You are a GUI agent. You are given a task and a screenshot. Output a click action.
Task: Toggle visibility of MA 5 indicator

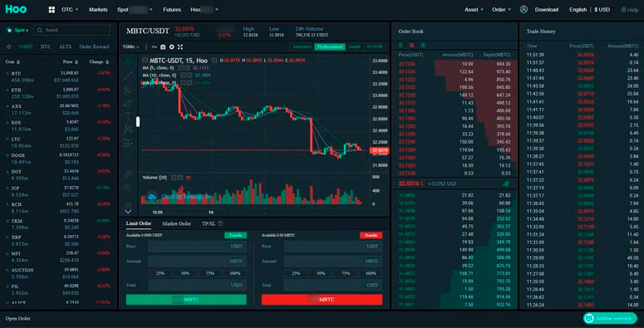point(180,68)
